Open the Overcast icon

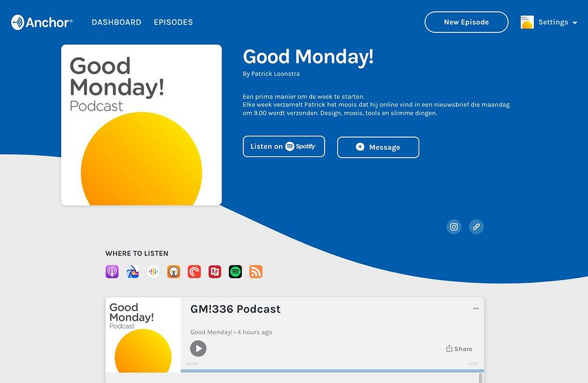(x=173, y=272)
